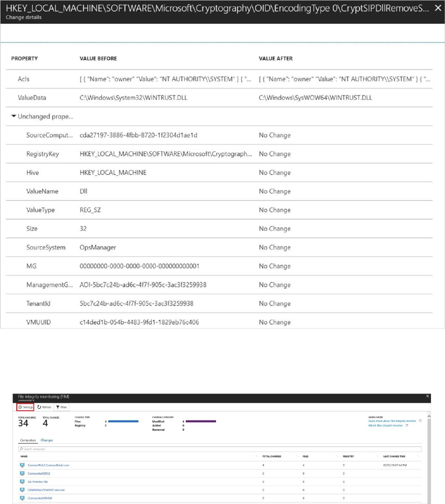Select the Acls property row
This screenshot has height=504, width=445.
pos(219,79)
